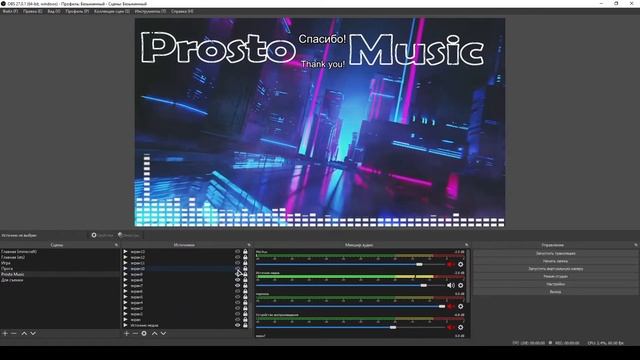Viewport: 640px width, 360px height.
Task: Toggle visibility of экран10 source
Action: 238,269
